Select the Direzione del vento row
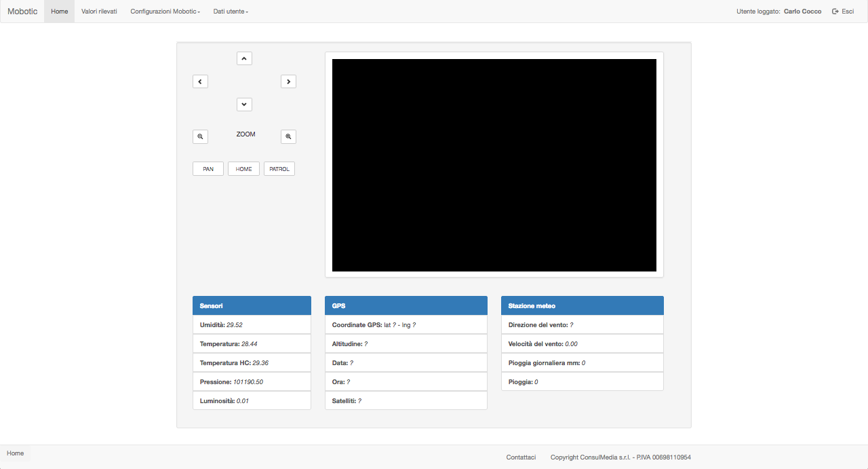 (583, 324)
